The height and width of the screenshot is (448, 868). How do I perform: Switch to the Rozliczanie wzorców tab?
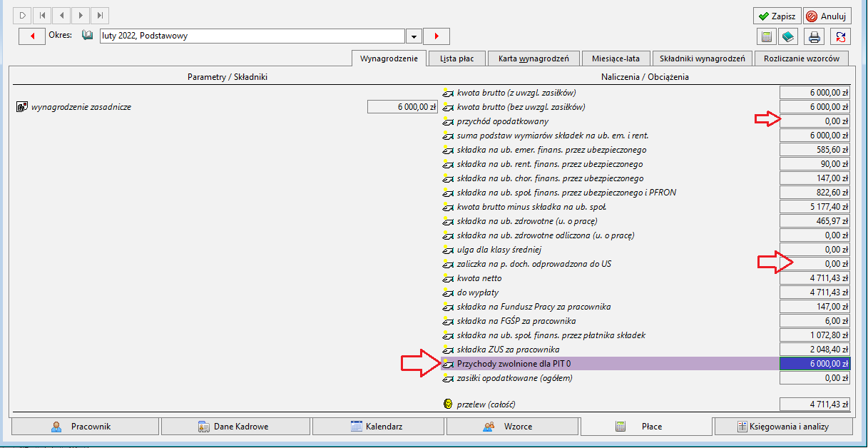[801, 58]
